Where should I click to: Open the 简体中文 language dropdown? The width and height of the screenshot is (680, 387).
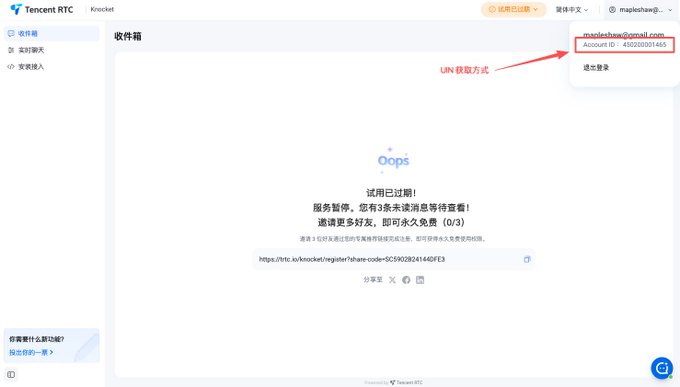coord(572,10)
